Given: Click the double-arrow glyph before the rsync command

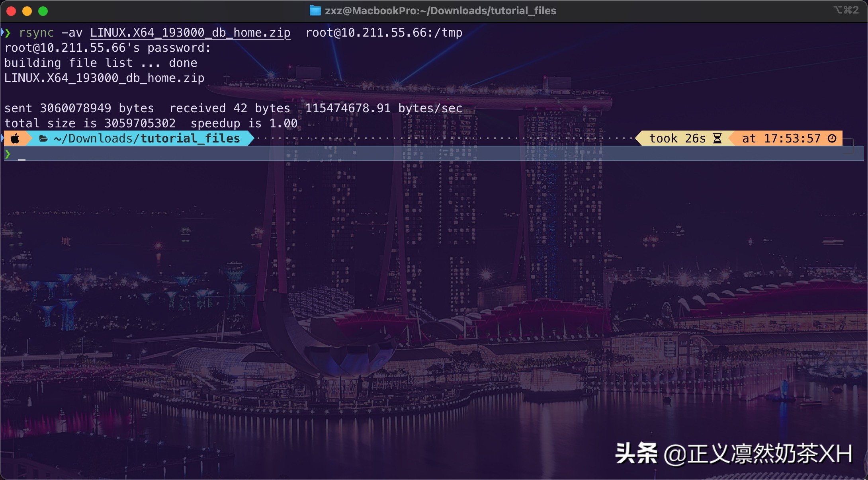Looking at the screenshot, I should pos(6,33).
